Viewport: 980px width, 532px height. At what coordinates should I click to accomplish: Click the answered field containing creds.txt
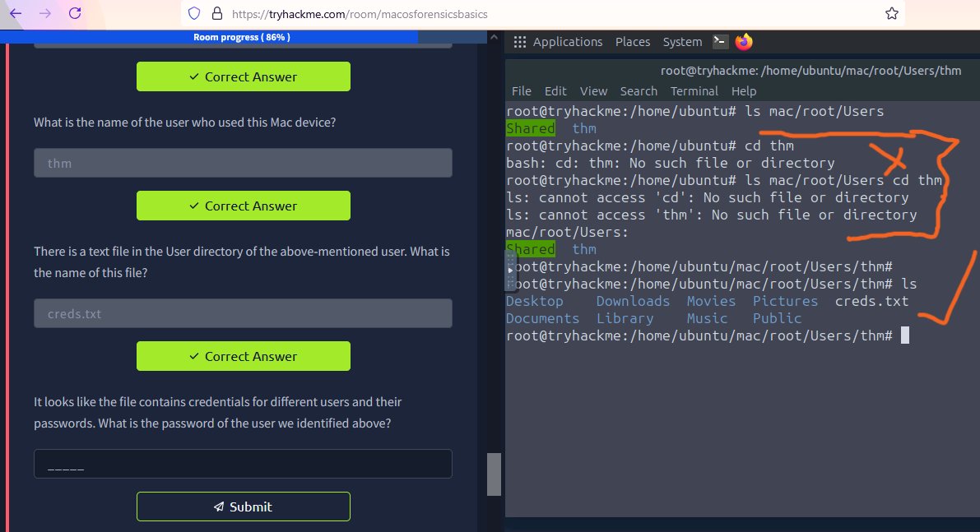click(243, 313)
